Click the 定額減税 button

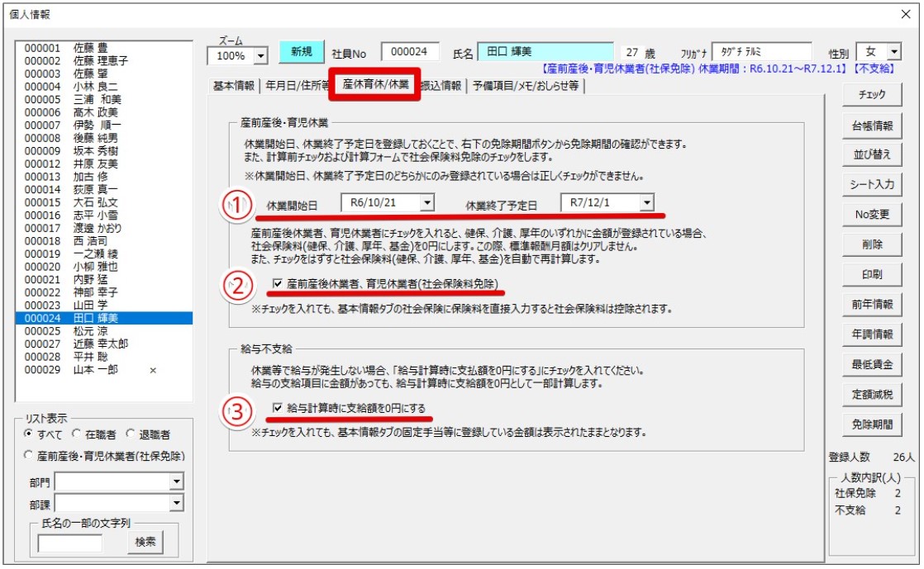click(x=872, y=395)
